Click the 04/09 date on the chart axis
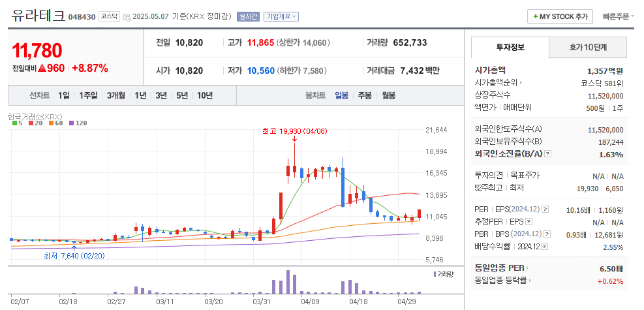 pyautogui.click(x=310, y=301)
